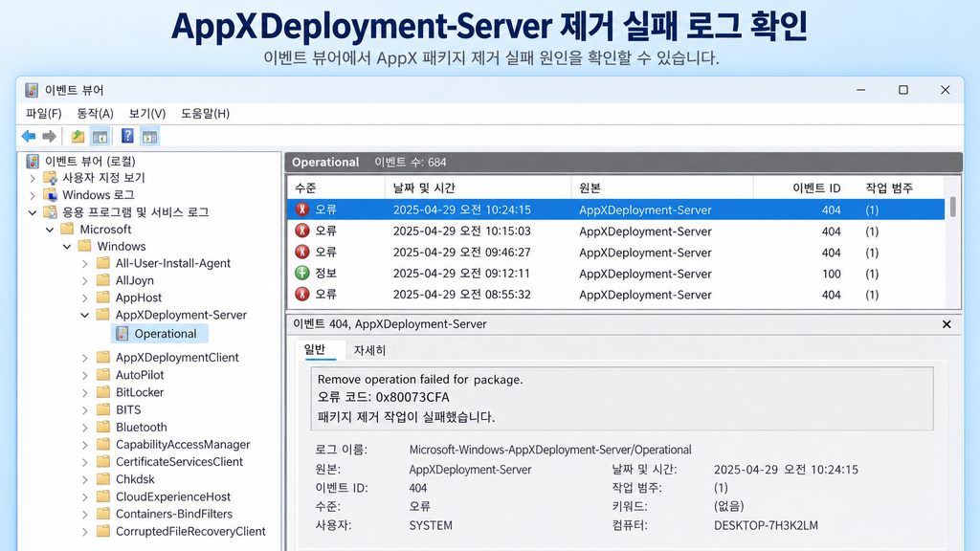
Task: Select error icon for 08:55:32 event
Action: 302,295
